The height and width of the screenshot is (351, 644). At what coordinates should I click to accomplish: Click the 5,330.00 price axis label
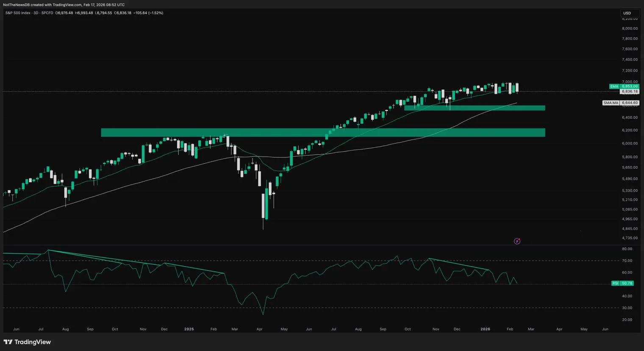click(x=630, y=191)
